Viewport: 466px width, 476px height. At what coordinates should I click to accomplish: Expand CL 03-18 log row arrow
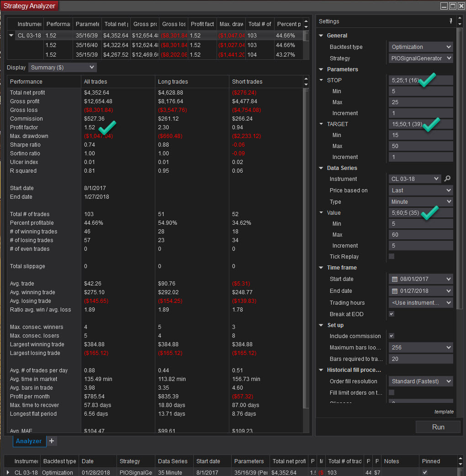click(8, 472)
